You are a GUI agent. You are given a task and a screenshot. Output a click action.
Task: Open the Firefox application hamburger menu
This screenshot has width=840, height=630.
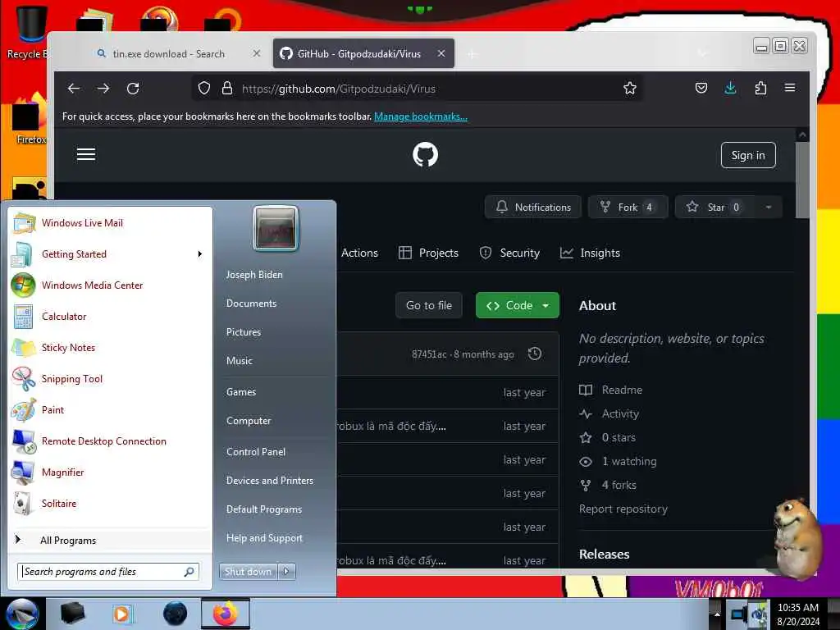click(790, 88)
